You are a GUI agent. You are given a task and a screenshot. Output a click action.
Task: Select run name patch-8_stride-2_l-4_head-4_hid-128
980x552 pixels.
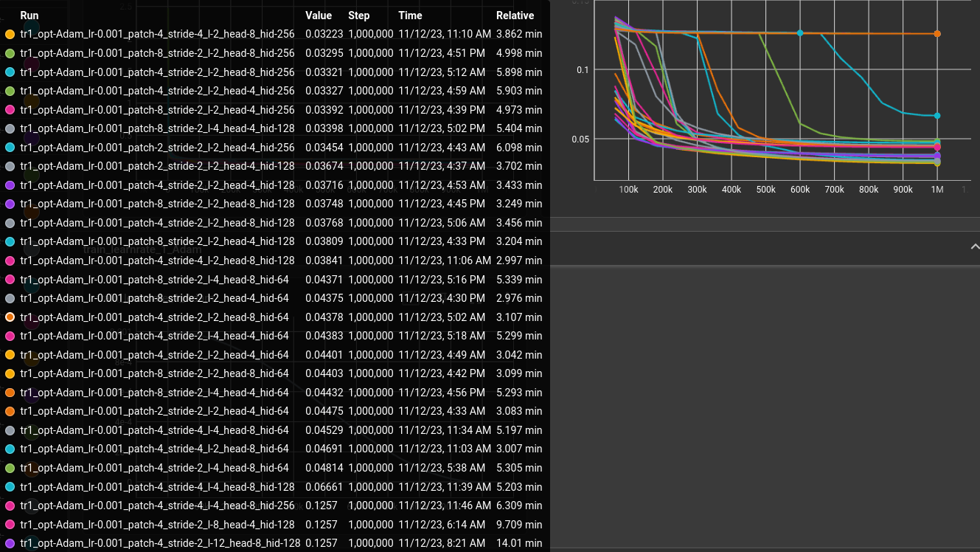click(x=157, y=128)
